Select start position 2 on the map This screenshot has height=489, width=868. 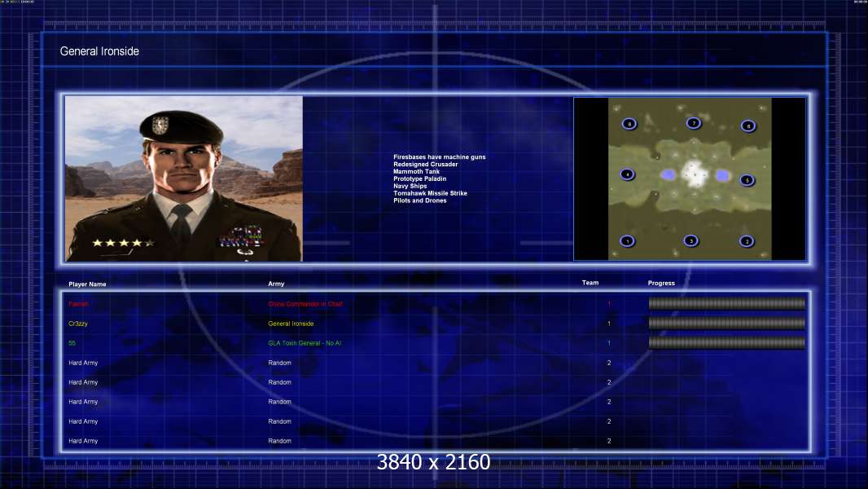coord(747,241)
